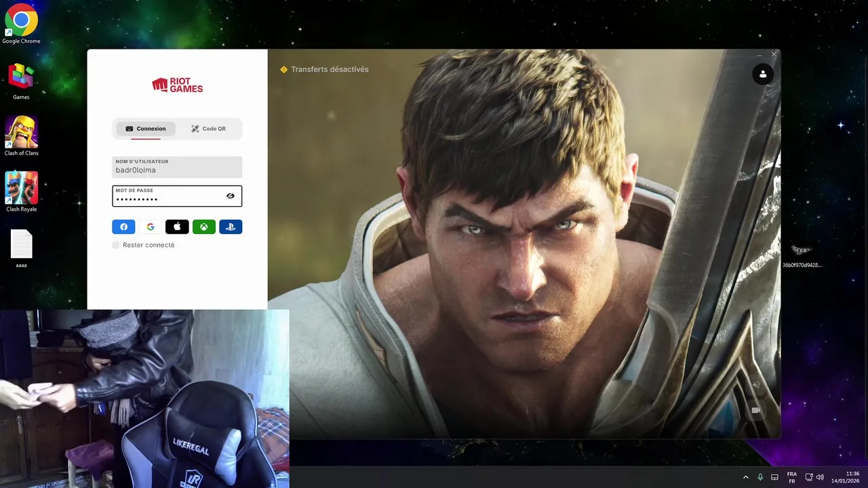This screenshot has width=868, height=488.
Task: Click the Riot Games logo
Action: (177, 85)
